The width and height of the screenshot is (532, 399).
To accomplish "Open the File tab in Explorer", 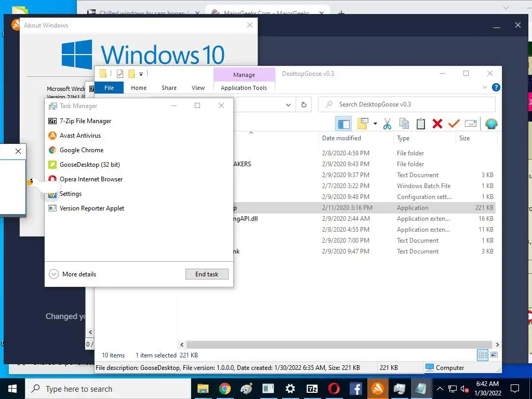I will (x=109, y=88).
